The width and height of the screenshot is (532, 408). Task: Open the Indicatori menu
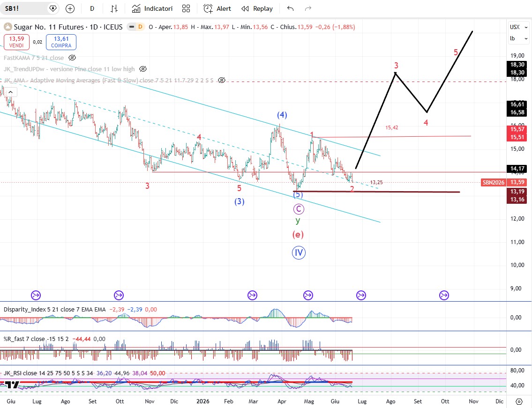pyautogui.click(x=152, y=8)
